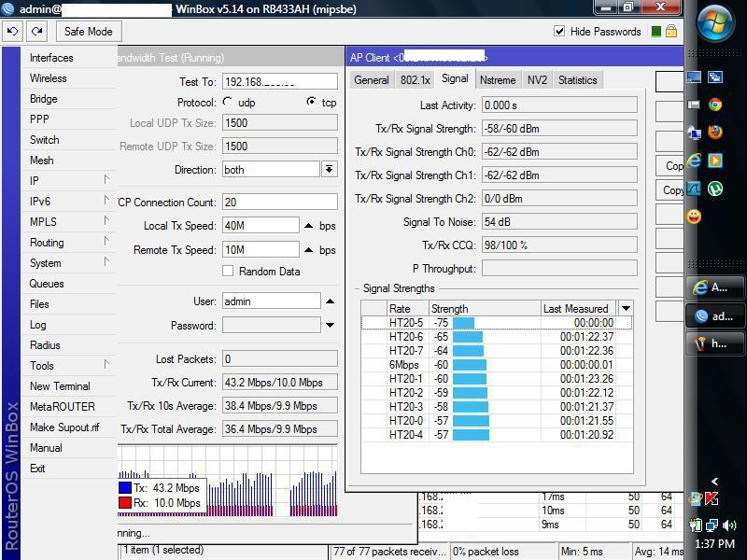Screen dimensions: 747x560
Task: Click the Redo arrow in WinBox toolbar
Action: 35,31
